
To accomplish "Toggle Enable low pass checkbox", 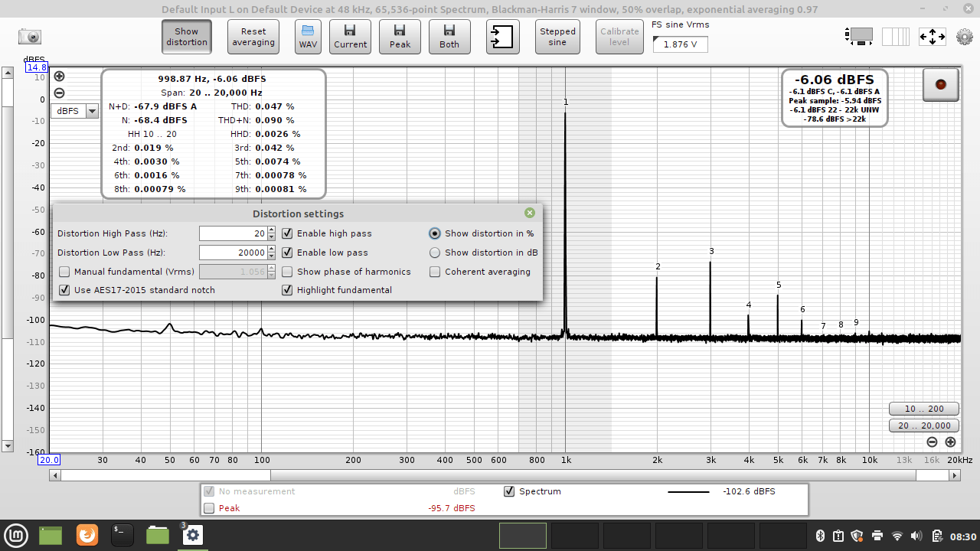I will point(287,253).
